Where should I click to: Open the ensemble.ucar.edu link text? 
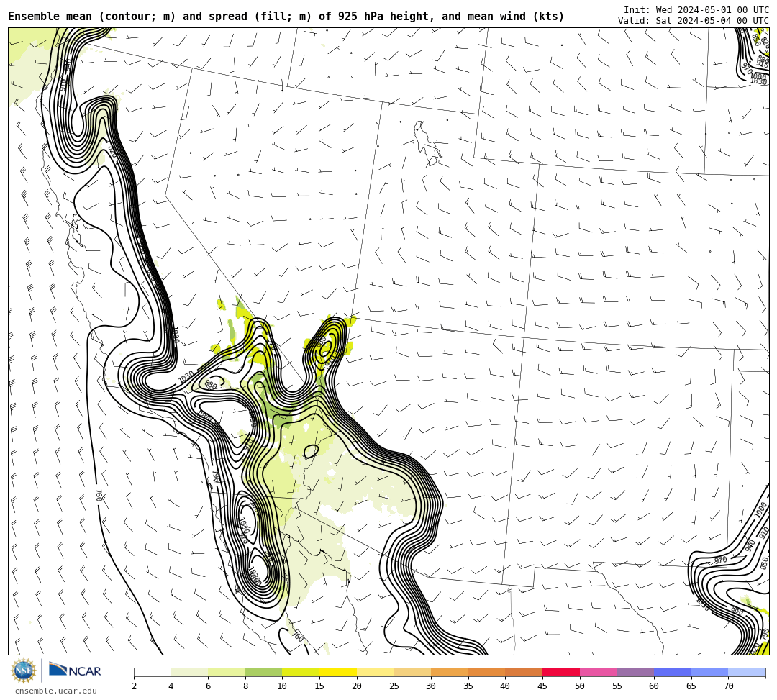click(56, 691)
